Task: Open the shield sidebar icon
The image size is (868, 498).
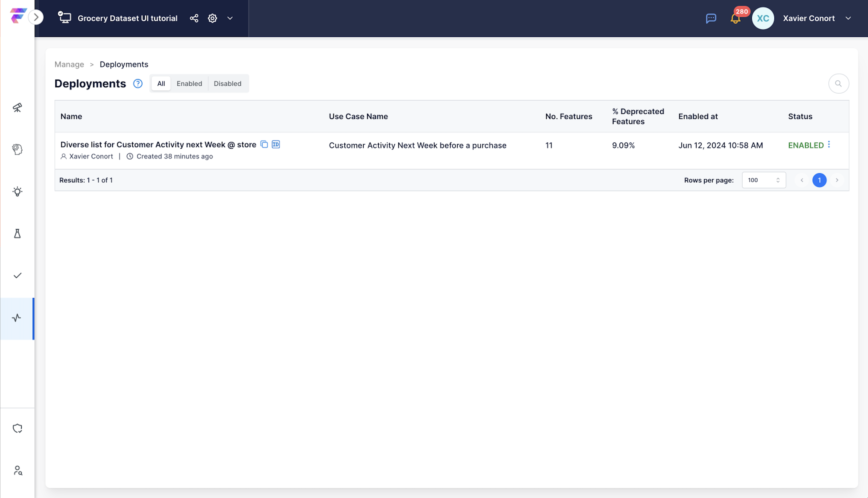Action: point(17,428)
